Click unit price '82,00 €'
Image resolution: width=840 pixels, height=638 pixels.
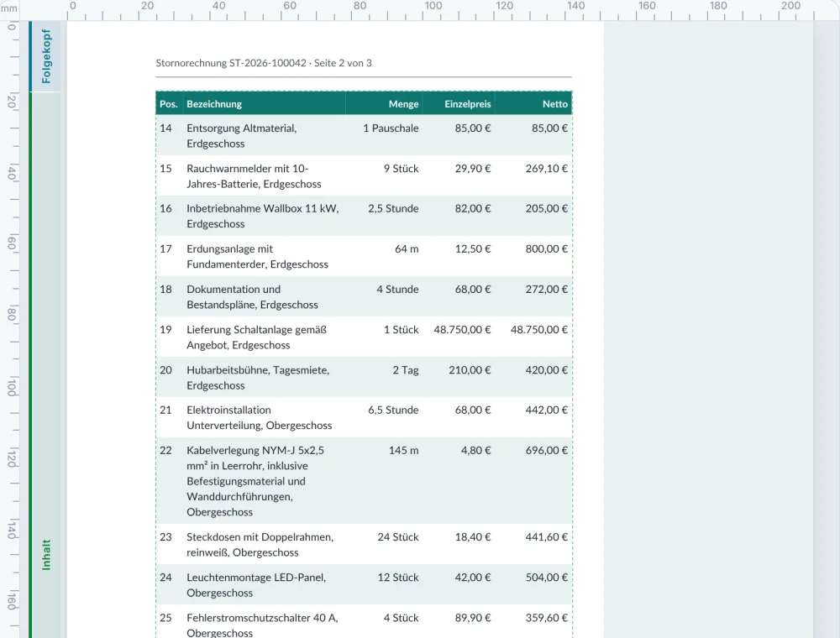point(473,209)
